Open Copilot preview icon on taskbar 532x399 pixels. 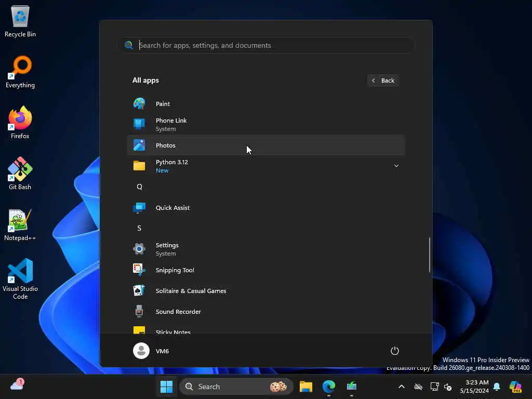point(515,387)
